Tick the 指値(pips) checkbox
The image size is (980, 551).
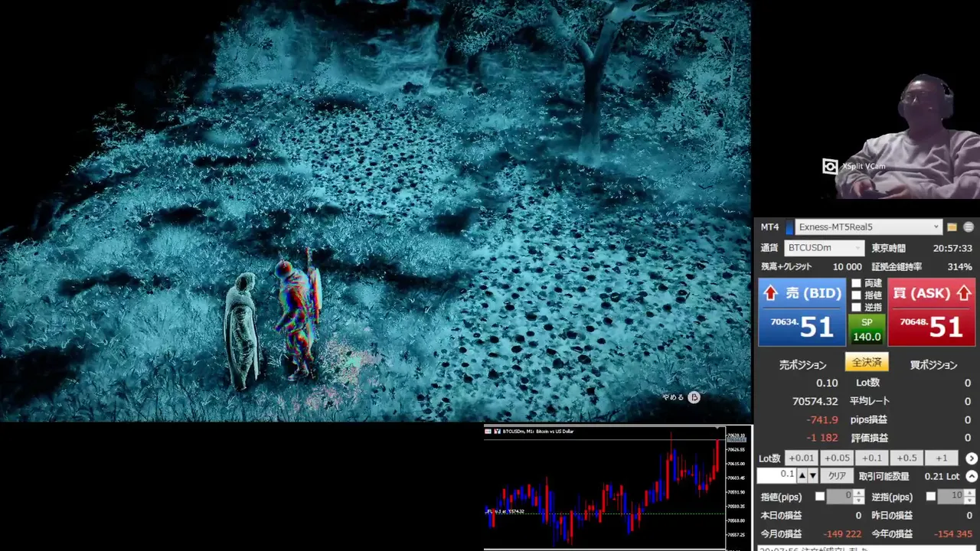(820, 497)
